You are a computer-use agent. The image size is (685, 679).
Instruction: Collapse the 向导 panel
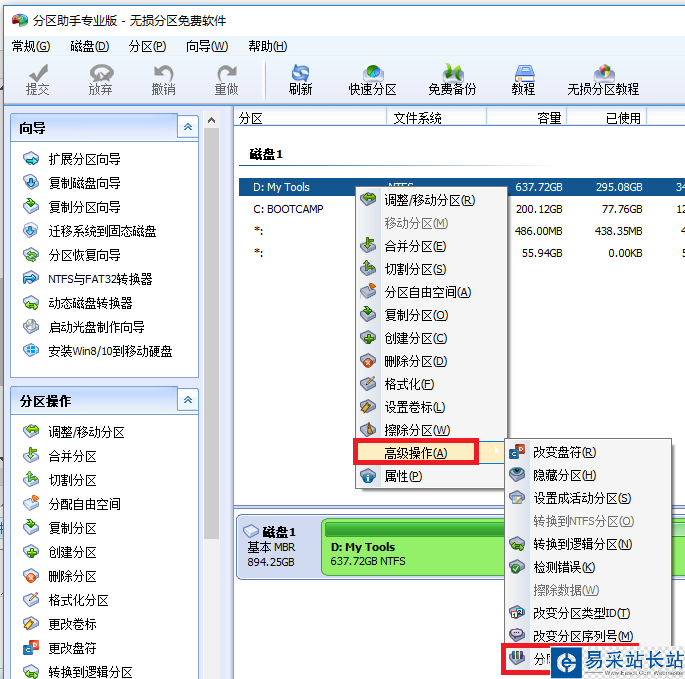coord(188,127)
